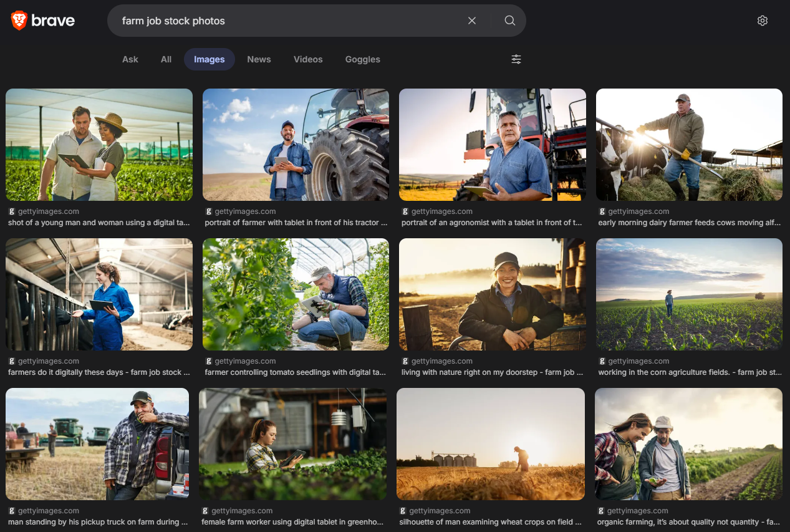
Task: Click 'silhouette of man examining wheat crops' caption
Action: coord(490,522)
